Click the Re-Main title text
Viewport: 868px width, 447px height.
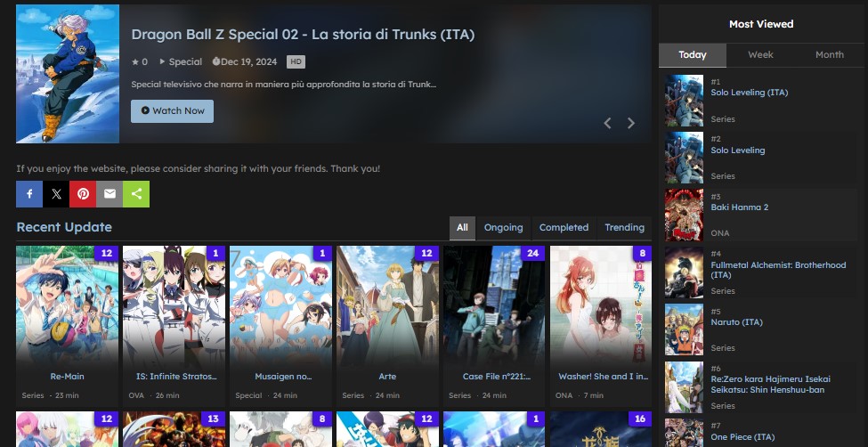coord(67,376)
